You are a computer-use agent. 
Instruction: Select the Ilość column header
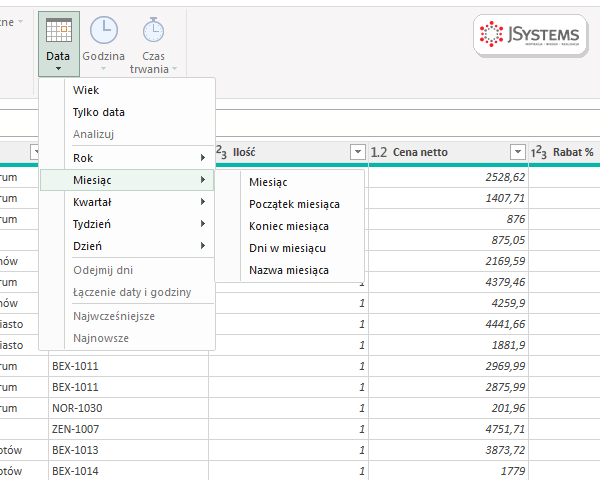coord(289,152)
